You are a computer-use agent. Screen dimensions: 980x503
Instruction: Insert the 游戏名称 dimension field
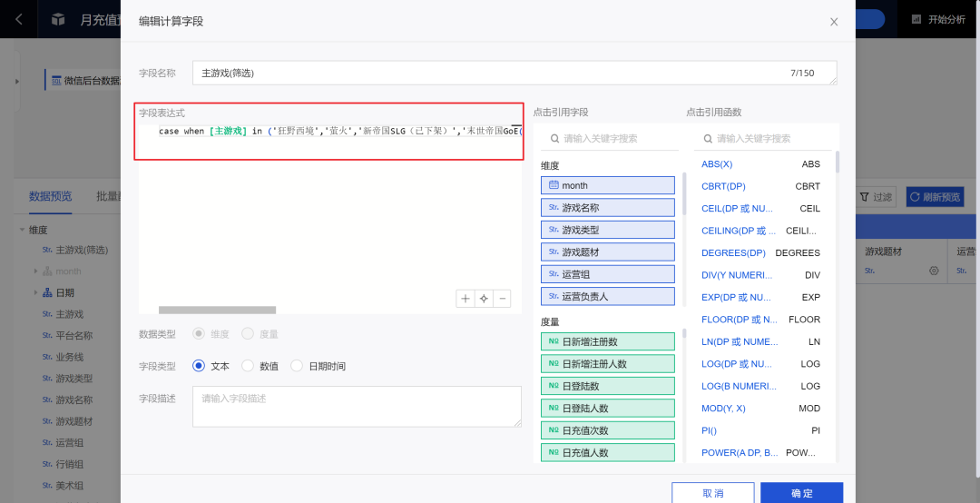(x=607, y=208)
